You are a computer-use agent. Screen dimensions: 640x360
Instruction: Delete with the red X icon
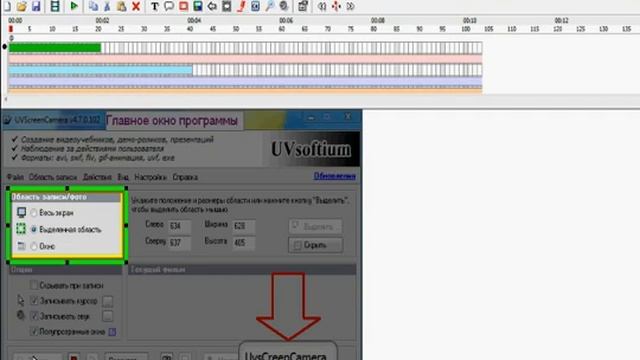click(136, 6)
